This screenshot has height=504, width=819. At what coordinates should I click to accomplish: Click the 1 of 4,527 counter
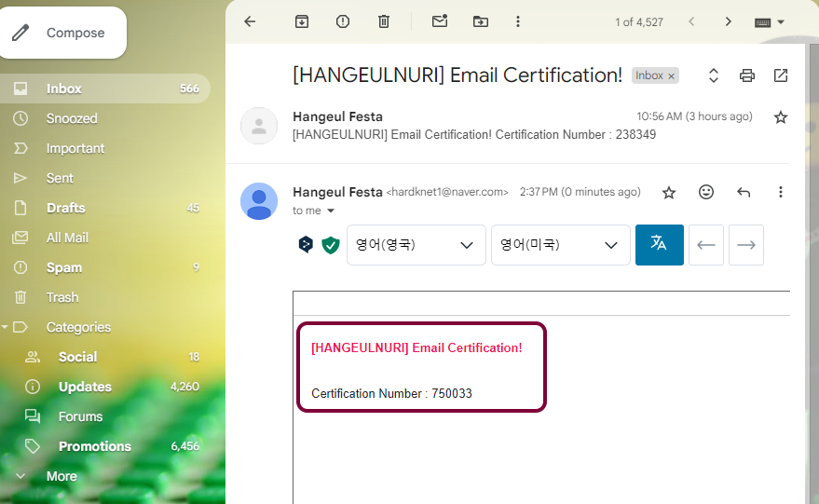(639, 22)
